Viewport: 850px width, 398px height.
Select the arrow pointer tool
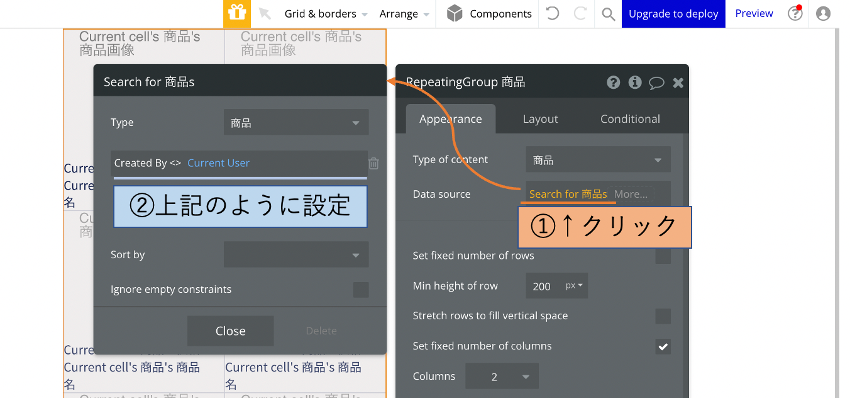265,14
